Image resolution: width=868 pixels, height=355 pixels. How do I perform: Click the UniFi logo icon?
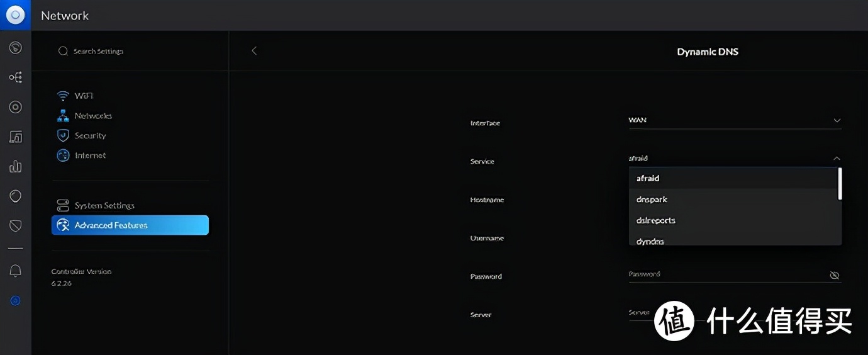[15, 15]
